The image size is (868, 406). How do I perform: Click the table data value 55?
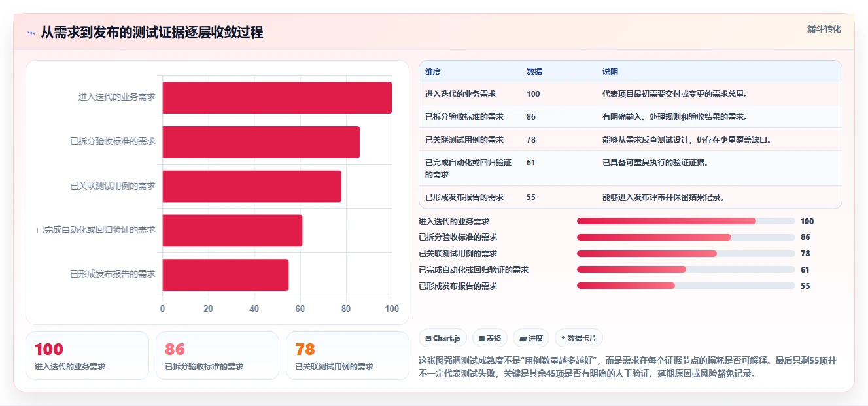pos(531,197)
